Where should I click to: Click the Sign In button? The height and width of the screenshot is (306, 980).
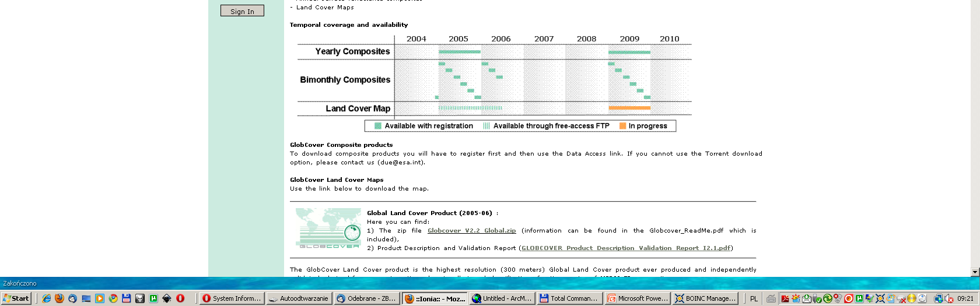(x=242, y=10)
